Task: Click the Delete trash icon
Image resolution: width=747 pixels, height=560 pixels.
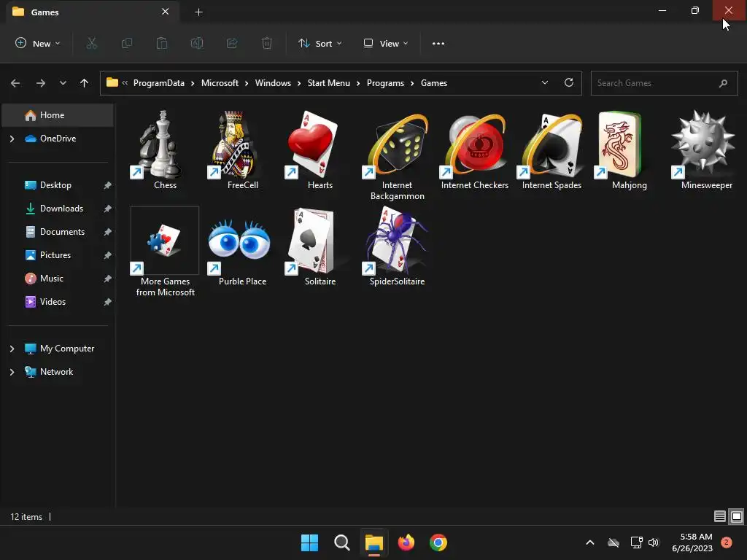Action: 267,43
